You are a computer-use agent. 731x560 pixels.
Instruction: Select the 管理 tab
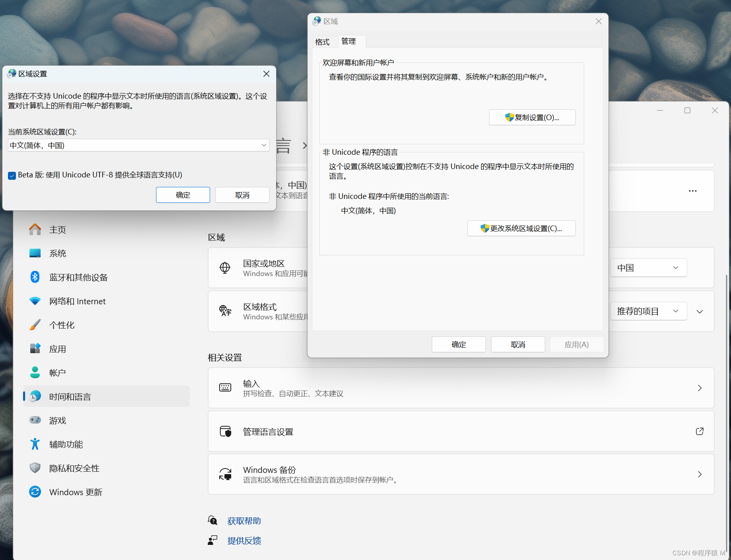348,41
